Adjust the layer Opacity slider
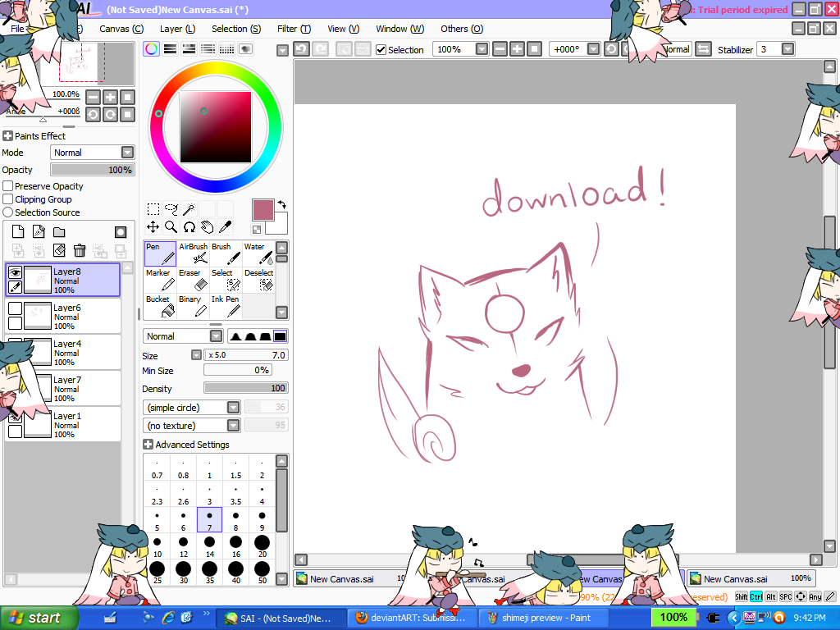This screenshot has height=630, width=840. pyautogui.click(x=93, y=170)
